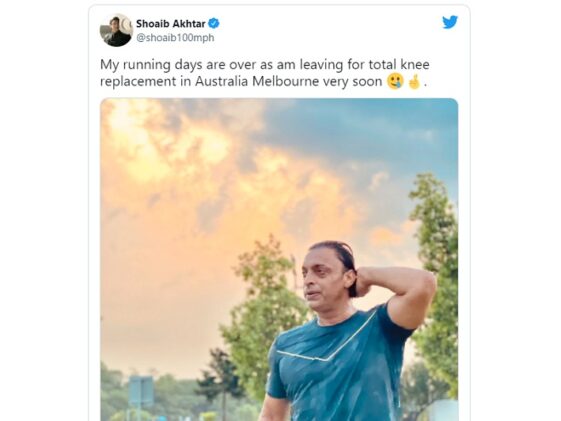Click the blue signboard in photo background
The image size is (561, 421).
141,392
